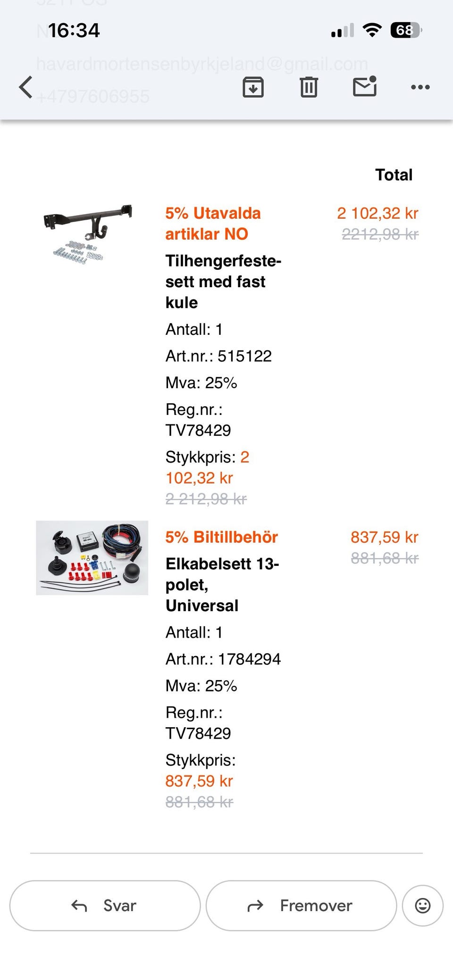Open the Elkabelsett 13-polet product image

tap(92, 558)
